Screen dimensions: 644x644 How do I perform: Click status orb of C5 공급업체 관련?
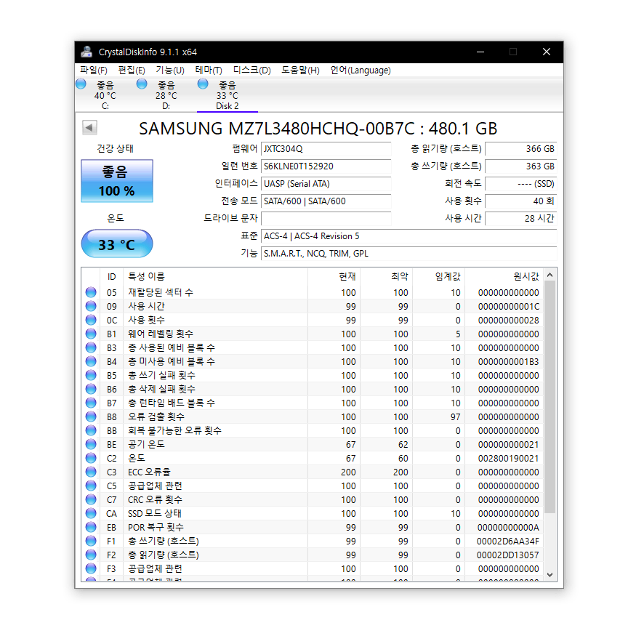91,486
